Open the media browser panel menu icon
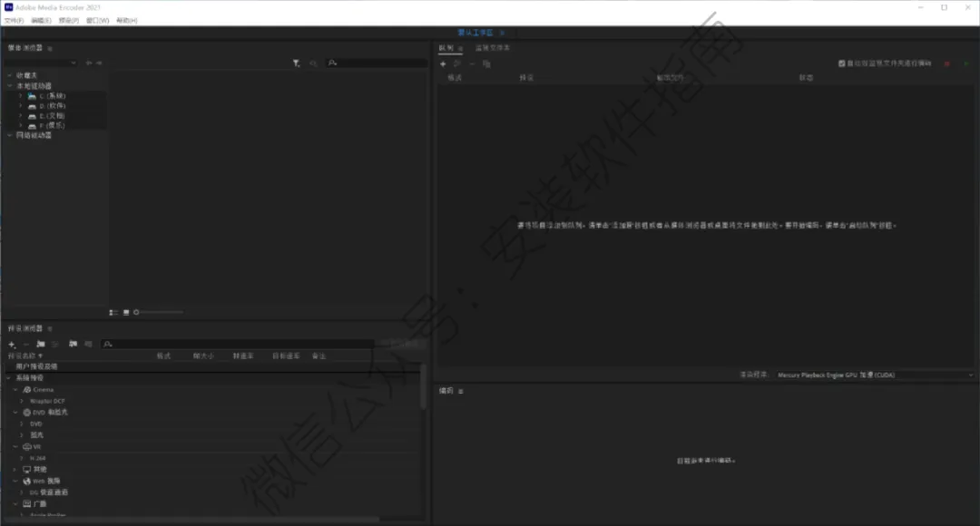This screenshot has height=526, width=980. click(50, 49)
